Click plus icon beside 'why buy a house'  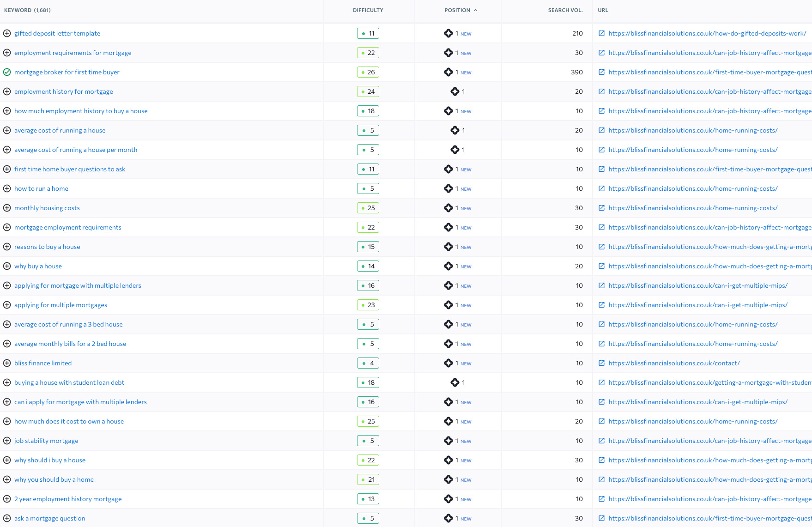point(7,266)
